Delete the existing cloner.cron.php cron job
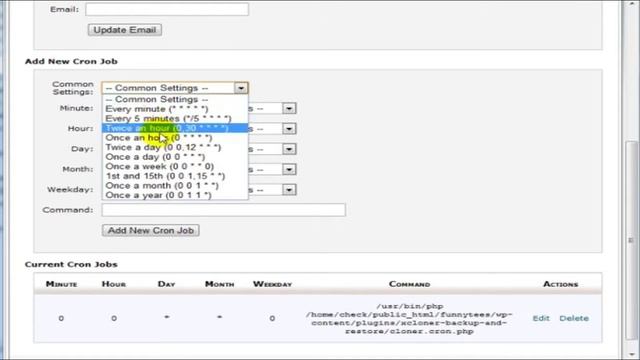640x360 pixels. [x=574, y=318]
